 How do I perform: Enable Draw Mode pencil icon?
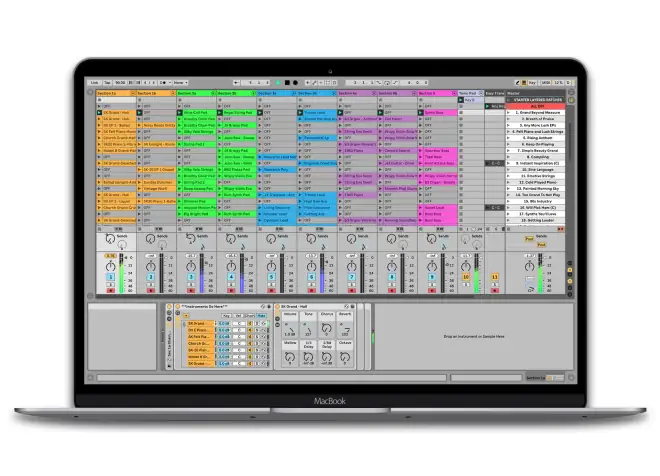click(517, 82)
